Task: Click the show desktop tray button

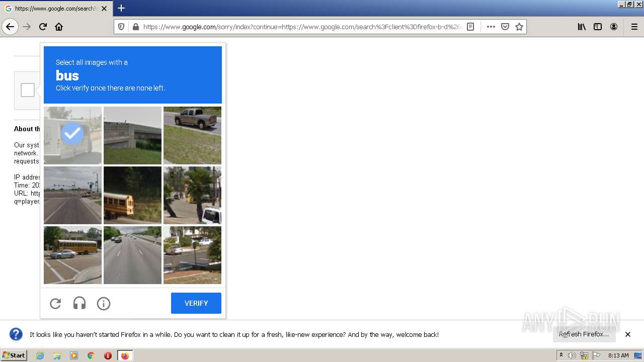Action: pos(638,355)
